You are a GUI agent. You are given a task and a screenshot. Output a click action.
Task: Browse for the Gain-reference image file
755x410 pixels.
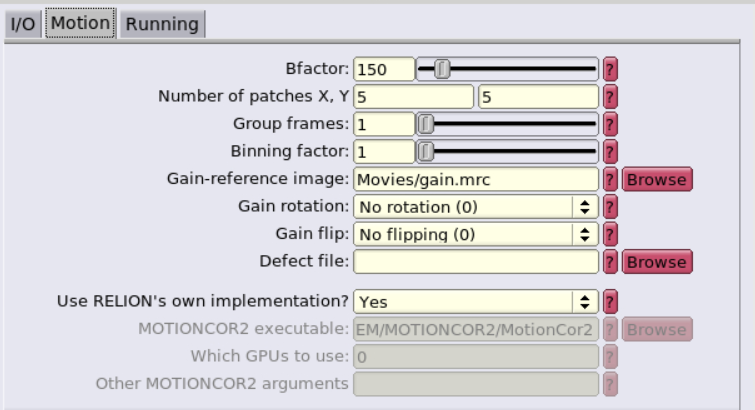[x=657, y=179]
